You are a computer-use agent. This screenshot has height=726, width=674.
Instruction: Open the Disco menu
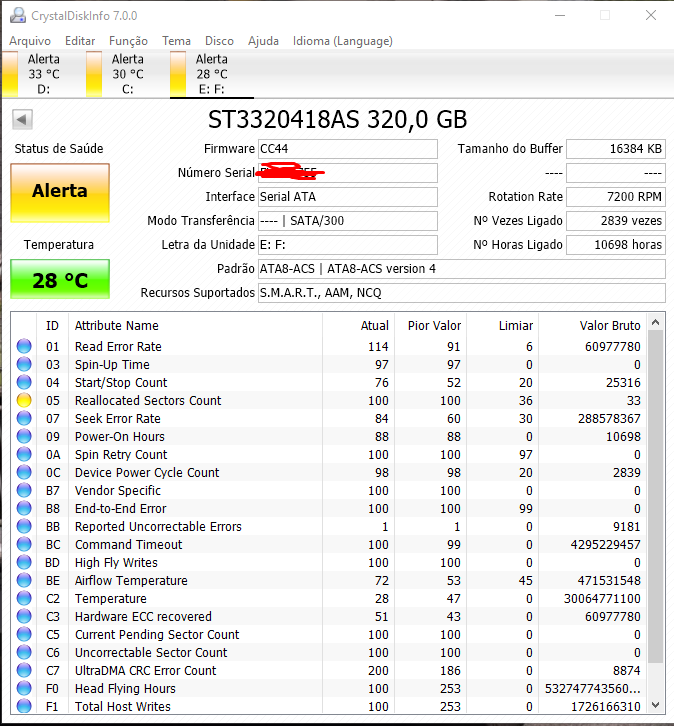pos(219,41)
